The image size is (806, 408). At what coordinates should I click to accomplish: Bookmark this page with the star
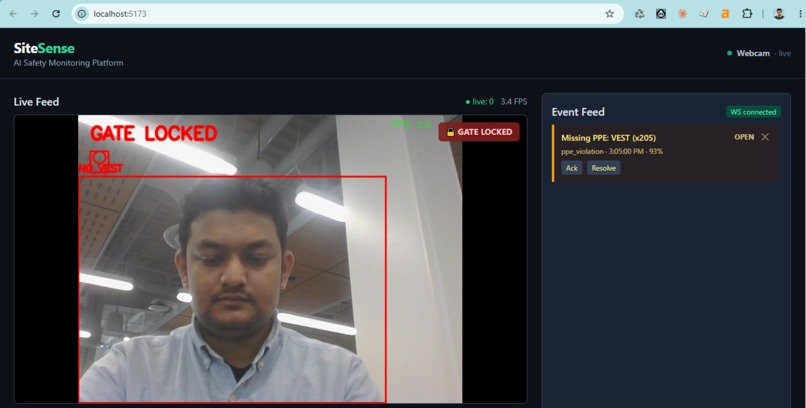(x=610, y=14)
